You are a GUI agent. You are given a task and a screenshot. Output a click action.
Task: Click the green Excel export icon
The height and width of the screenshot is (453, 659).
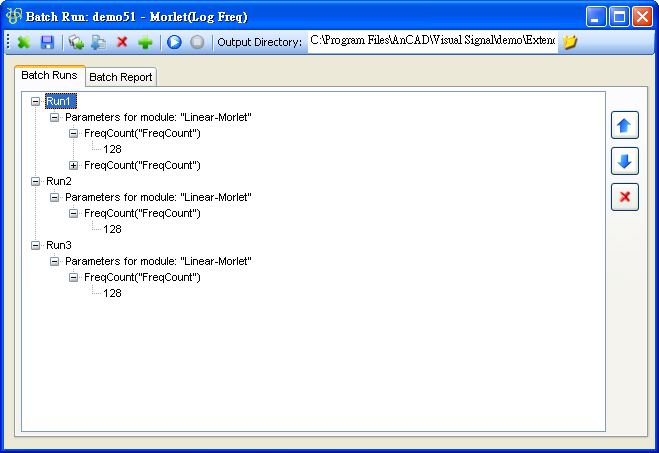click(24, 42)
